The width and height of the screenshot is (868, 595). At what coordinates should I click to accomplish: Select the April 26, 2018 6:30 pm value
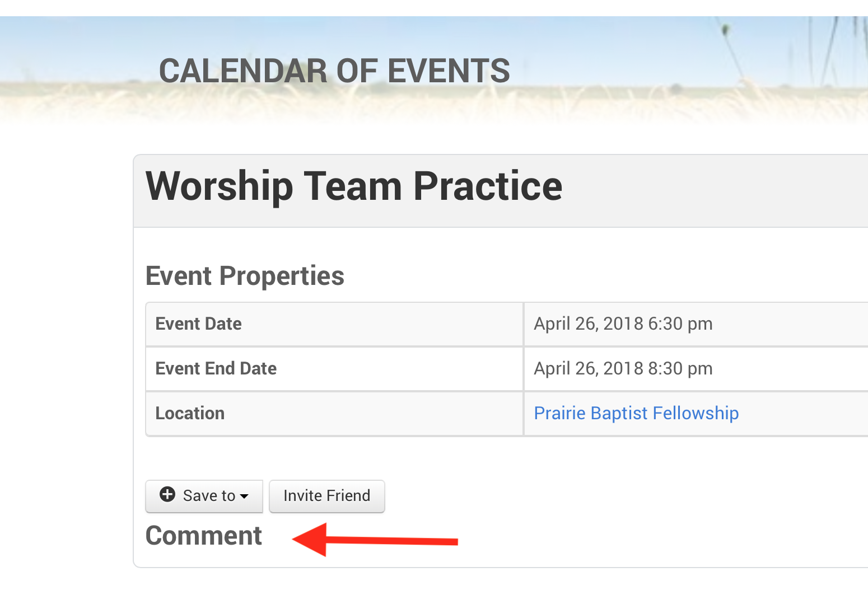point(623,324)
